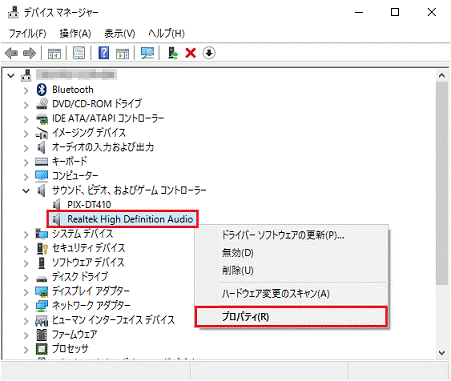
Task: Expand オーディオの入力および出力 node
Action: click(26, 148)
